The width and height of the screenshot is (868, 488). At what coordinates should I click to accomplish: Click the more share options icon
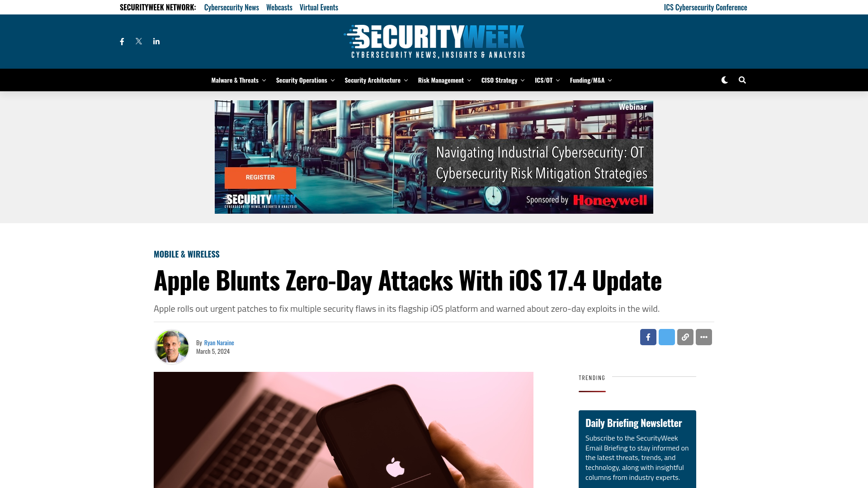click(x=703, y=337)
